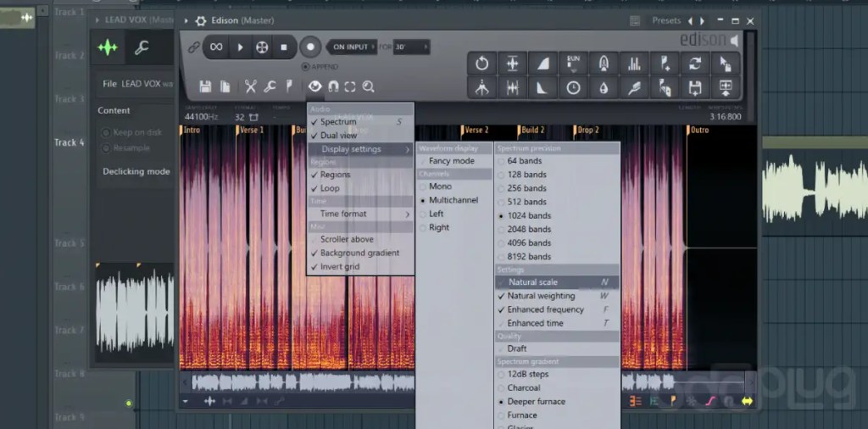Click the previous preset arrow

point(690,21)
